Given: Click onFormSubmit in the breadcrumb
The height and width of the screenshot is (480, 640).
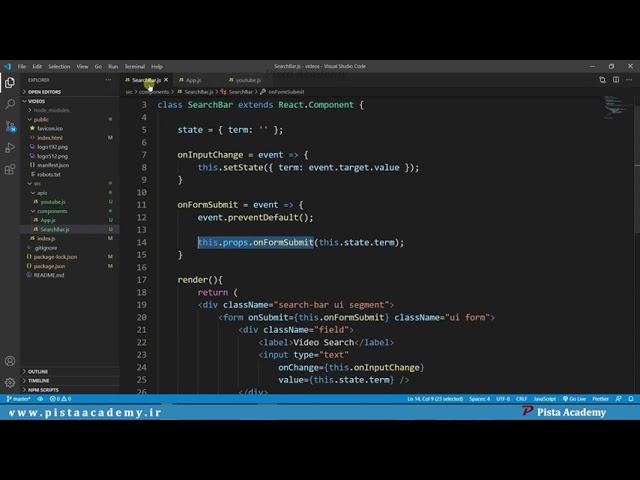Looking at the screenshot, I should (286, 92).
